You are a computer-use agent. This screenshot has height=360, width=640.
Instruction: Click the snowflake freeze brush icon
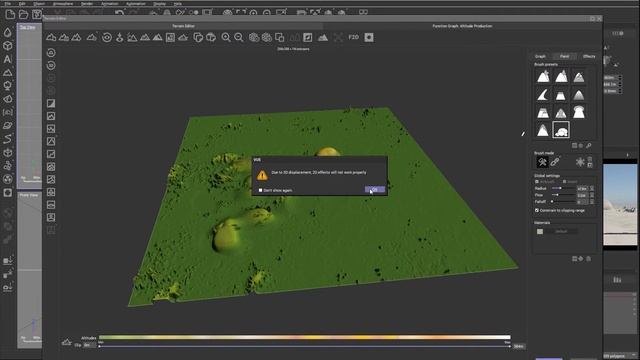coord(580,162)
